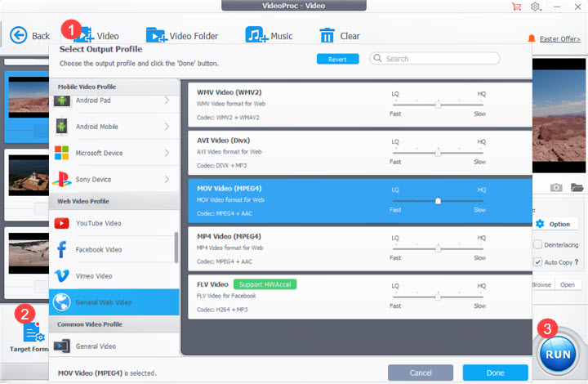Viewport: 588px width, 384px height.
Task: Toggle the Auto Copy checkbox
Action: [x=537, y=261]
